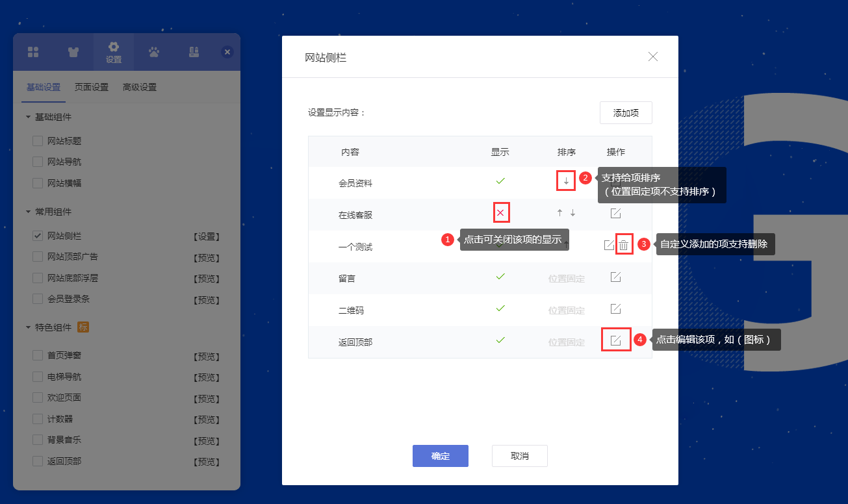Toggle display checkmark for 返回顶部 row
Screen dimensions: 848x504
click(x=500, y=340)
